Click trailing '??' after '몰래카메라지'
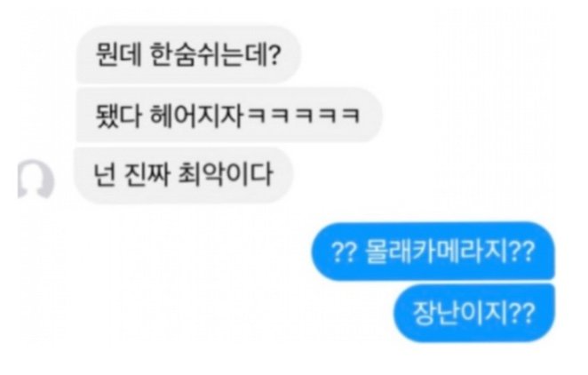The image size is (588, 375). [x=522, y=251]
